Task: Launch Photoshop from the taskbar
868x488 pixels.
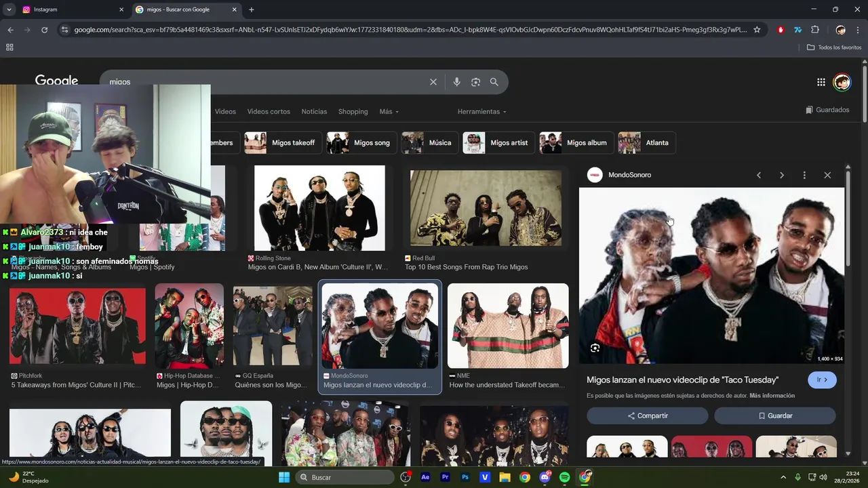Action: tap(465, 477)
